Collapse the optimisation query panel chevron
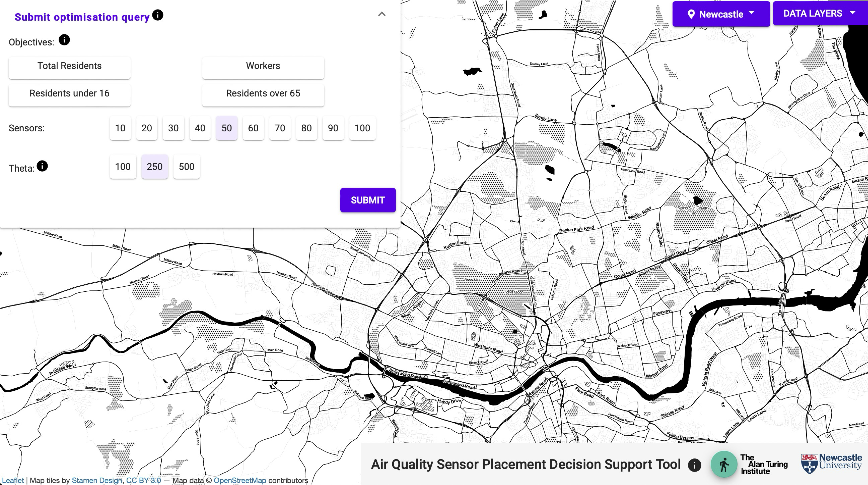This screenshot has height=485, width=868. pyautogui.click(x=381, y=14)
